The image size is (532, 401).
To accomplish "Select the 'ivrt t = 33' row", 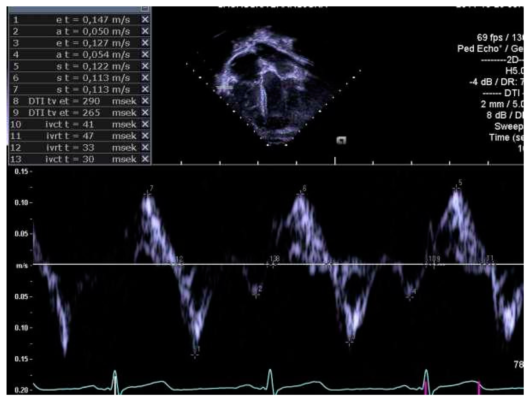I will tap(80, 147).
